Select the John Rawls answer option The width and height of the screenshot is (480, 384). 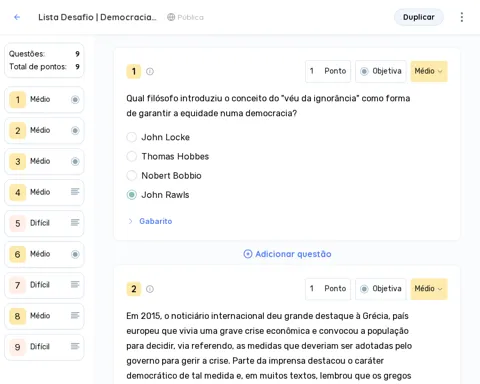click(x=132, y=195)
